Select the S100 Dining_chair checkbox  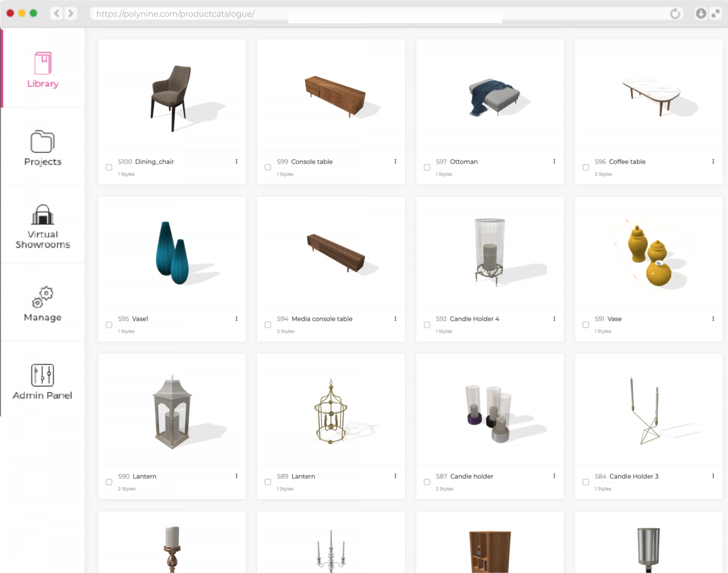click(x=109, y=167)
